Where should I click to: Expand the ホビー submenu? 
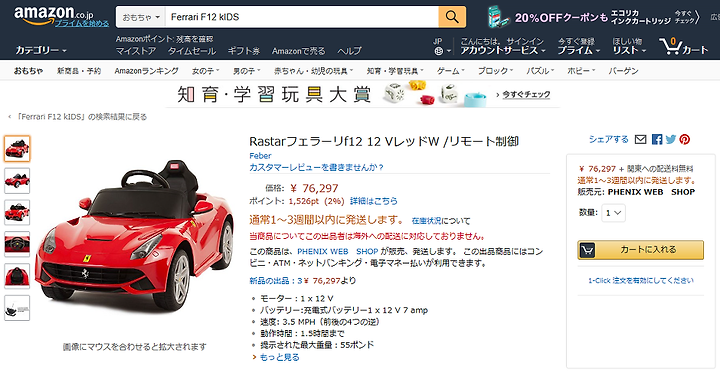(581, 71)
